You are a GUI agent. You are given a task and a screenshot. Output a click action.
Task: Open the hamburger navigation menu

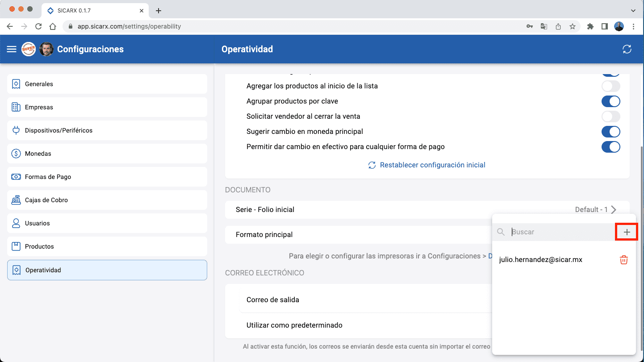tap(12, 49)
